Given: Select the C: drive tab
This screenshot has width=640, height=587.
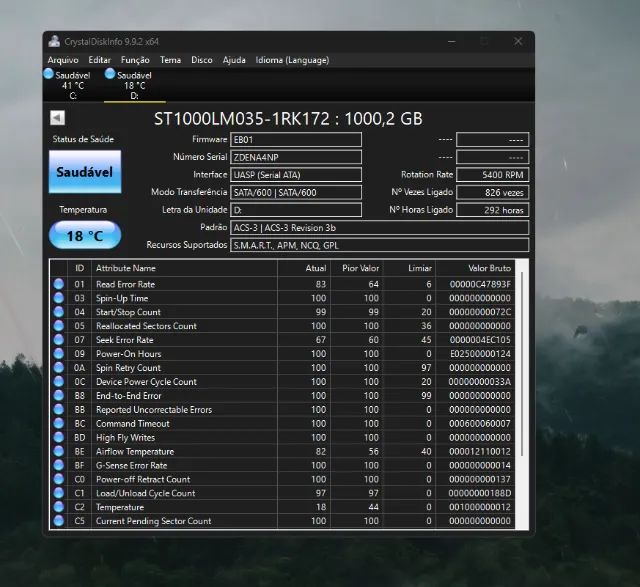Looking at the screenshot, I should 73,85.
